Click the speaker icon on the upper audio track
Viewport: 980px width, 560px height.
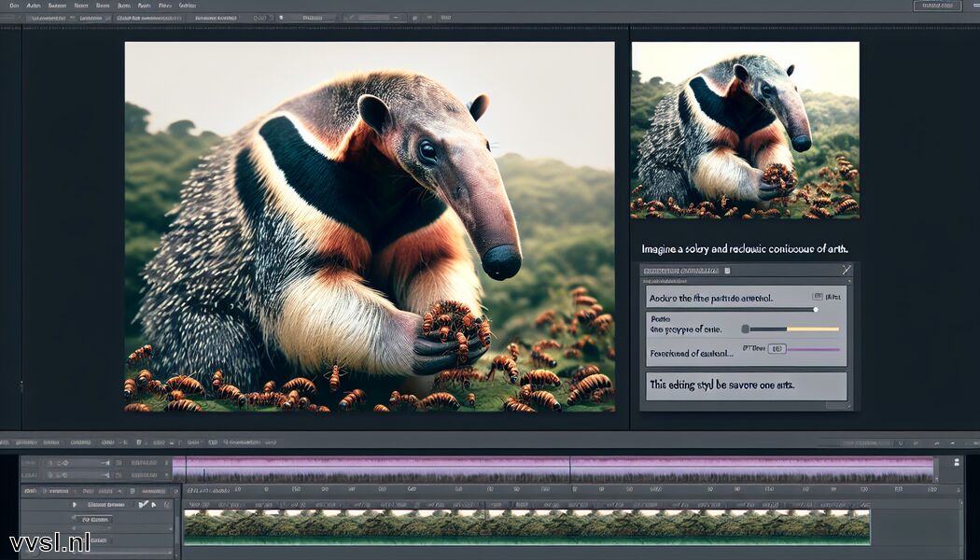[107, 463]
